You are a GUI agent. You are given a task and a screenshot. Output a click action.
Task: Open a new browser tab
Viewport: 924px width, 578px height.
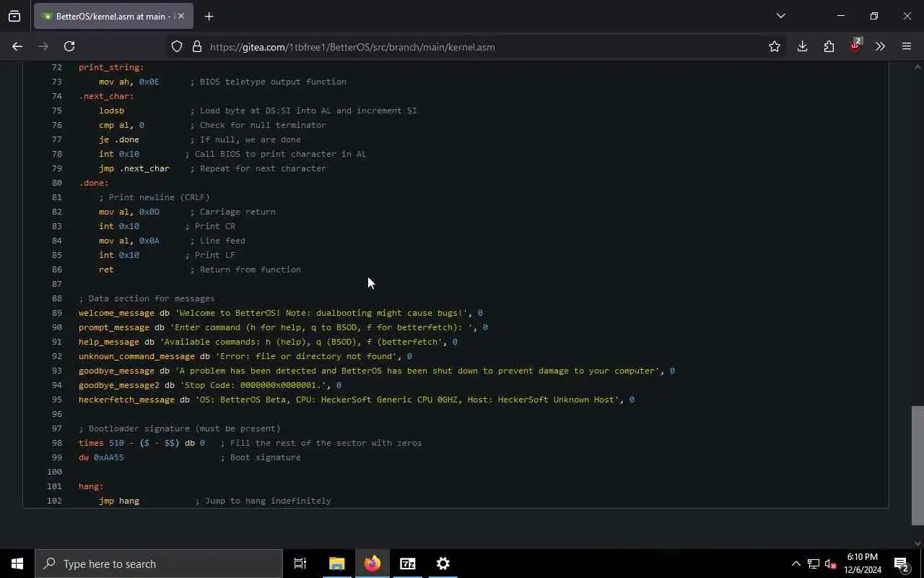point(209,16)
